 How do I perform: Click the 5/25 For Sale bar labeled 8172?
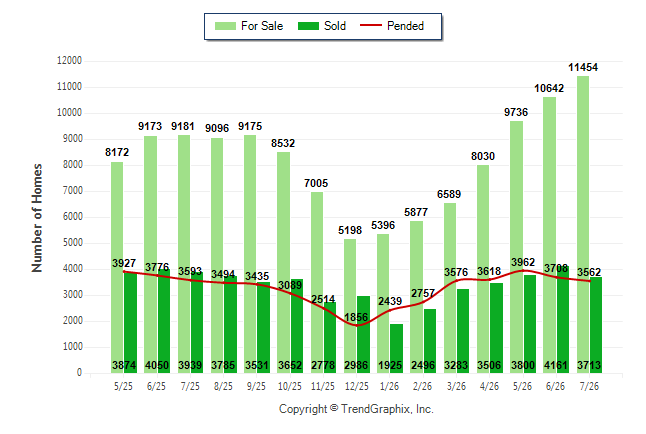point(117,267)
